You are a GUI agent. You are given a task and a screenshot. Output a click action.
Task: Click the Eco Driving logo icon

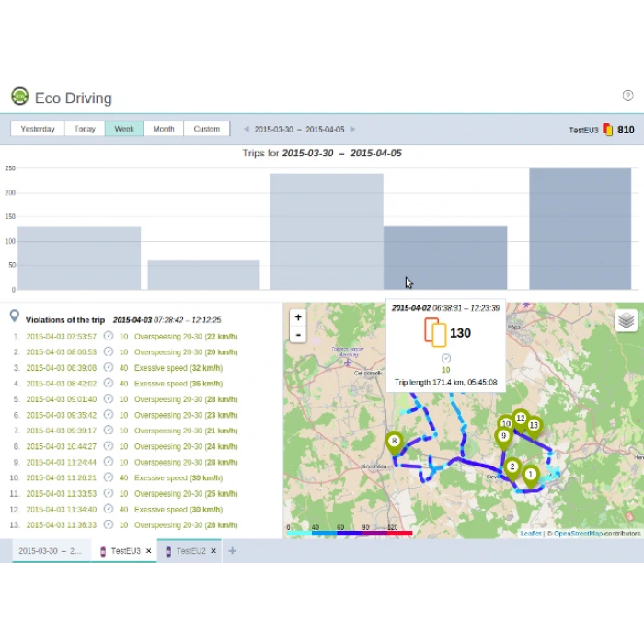click(19, 97)
